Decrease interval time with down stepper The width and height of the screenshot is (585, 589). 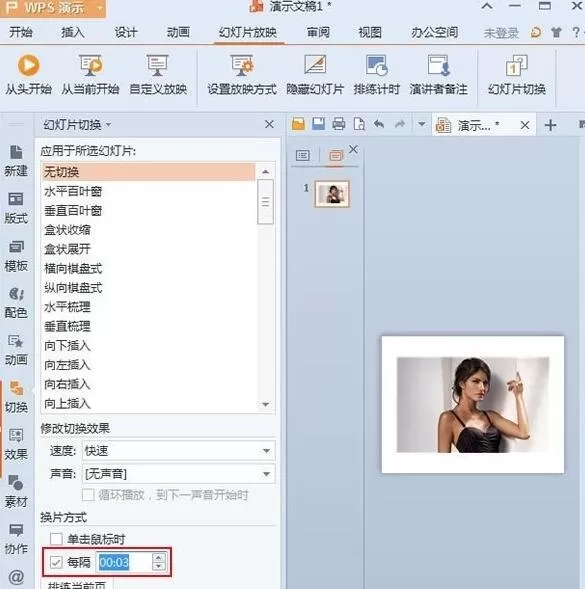(159, 566)
